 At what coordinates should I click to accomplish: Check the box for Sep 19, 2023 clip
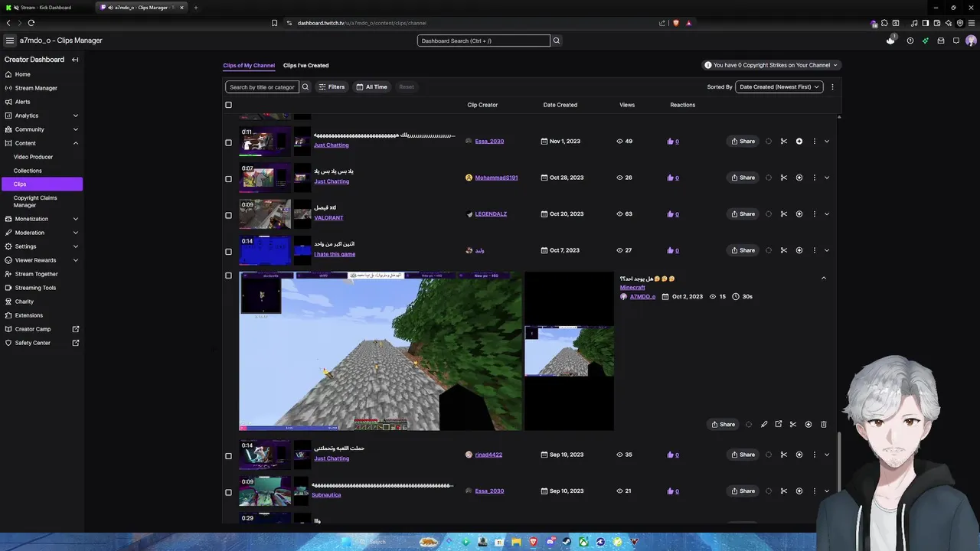(228, 456)
